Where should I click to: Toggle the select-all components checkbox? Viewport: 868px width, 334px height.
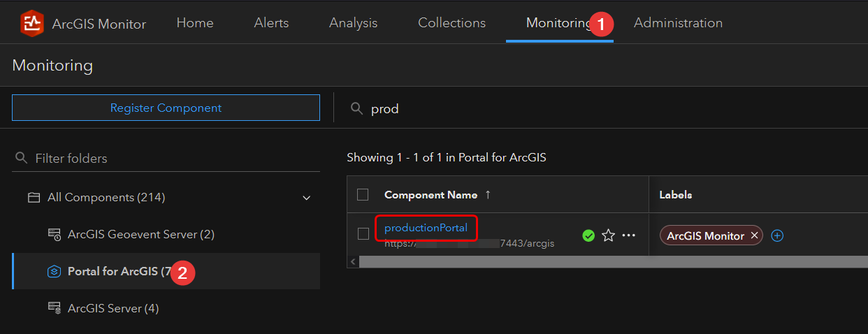point(363,194)
